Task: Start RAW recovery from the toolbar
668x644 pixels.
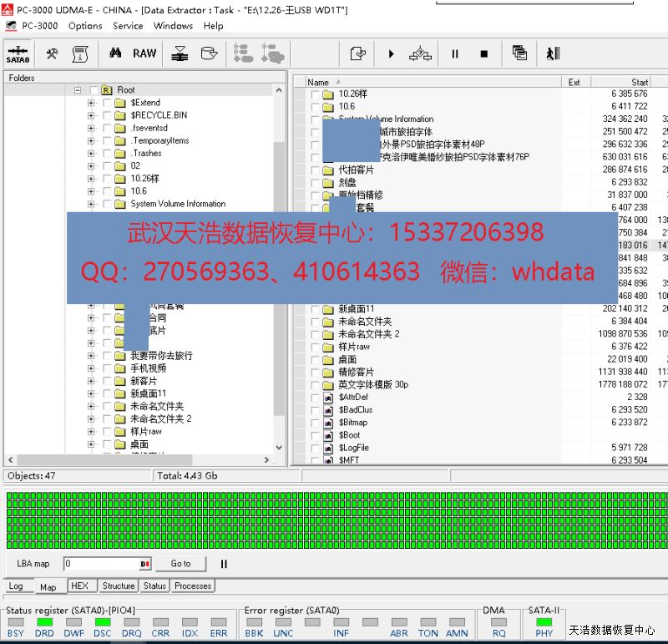Action: click(144, 53)
